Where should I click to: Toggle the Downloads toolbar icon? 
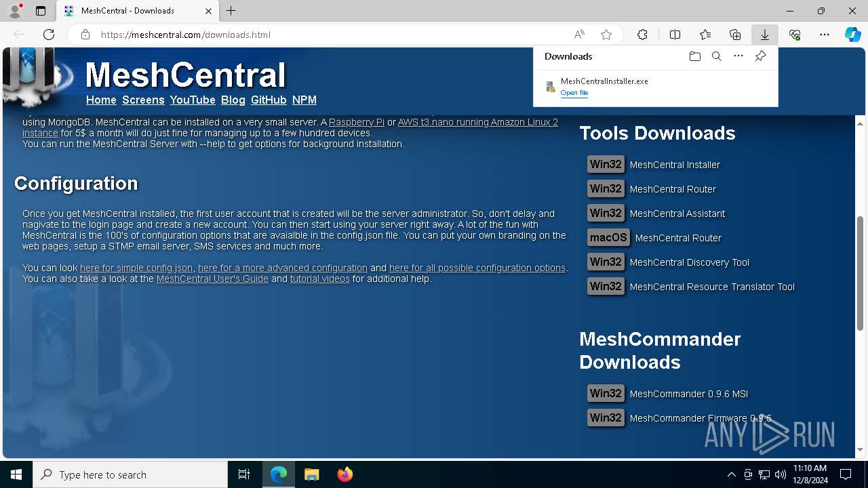click(765, 35)
